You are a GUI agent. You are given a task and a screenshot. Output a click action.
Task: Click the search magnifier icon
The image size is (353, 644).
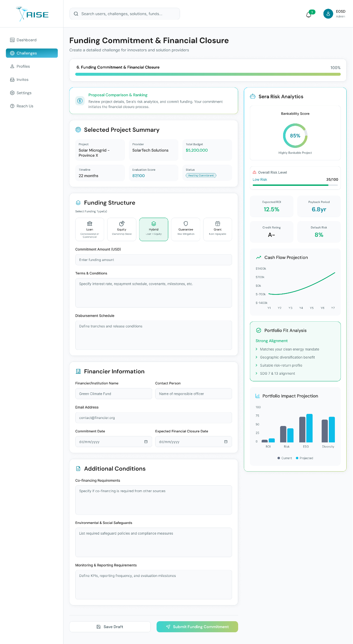click(x=76, y=14)
